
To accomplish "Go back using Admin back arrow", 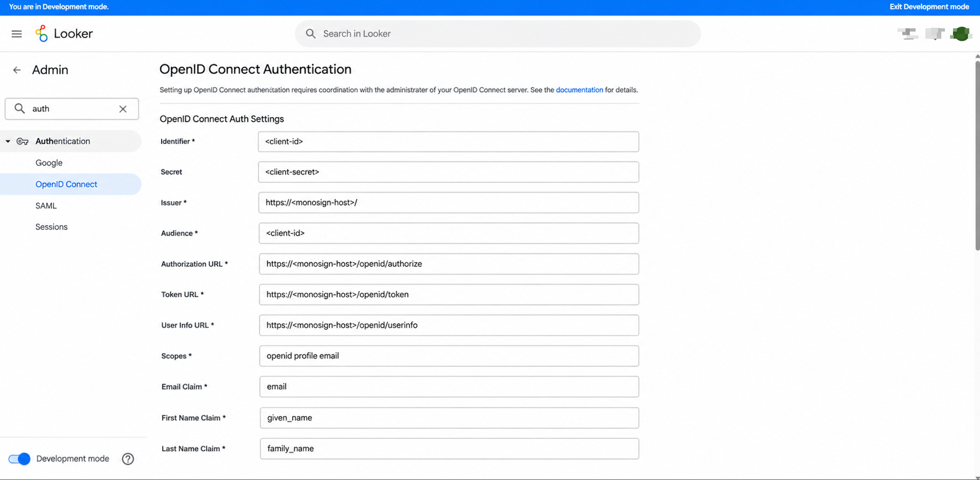I will point(17,70).
